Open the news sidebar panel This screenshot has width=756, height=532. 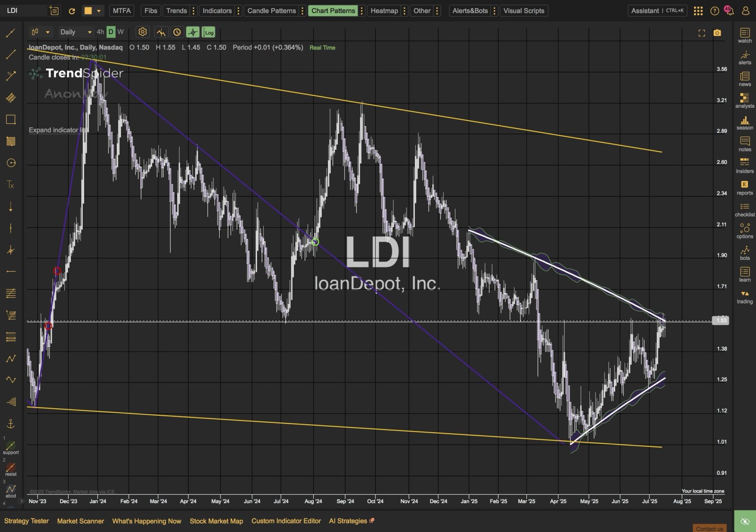pyautogui.click(x=745, y=79)
